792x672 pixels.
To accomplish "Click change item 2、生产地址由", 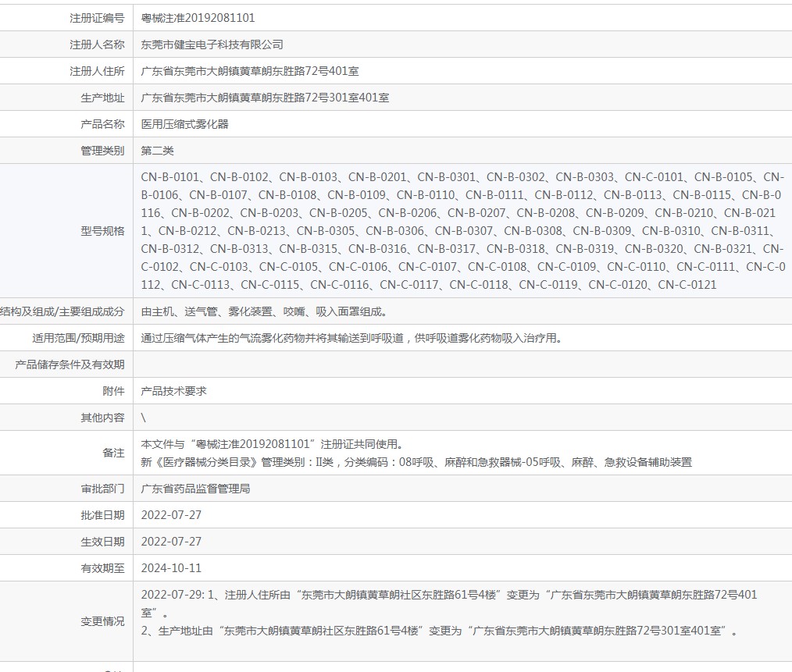I will point(440,631).
